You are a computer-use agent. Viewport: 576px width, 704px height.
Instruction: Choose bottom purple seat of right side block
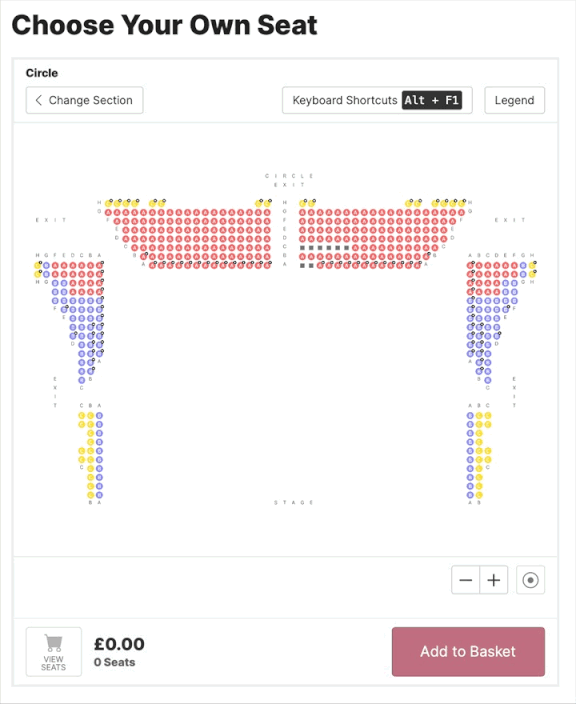pos(488,380)
